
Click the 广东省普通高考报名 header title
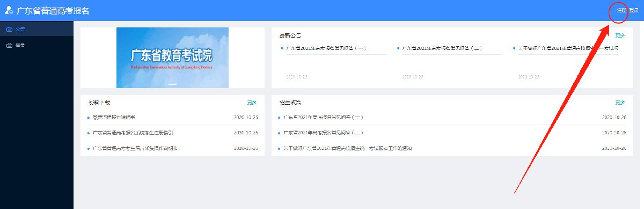(x=53, y=10)
